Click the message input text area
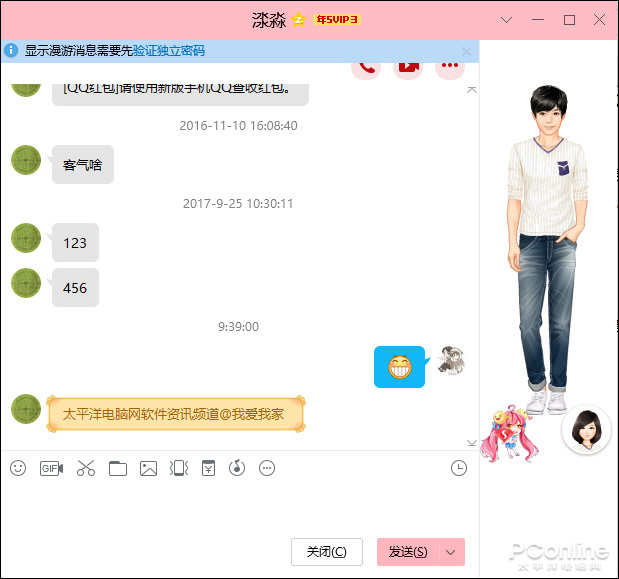The height and width of the screenshot is (579, 619). (x=240, y=507)
